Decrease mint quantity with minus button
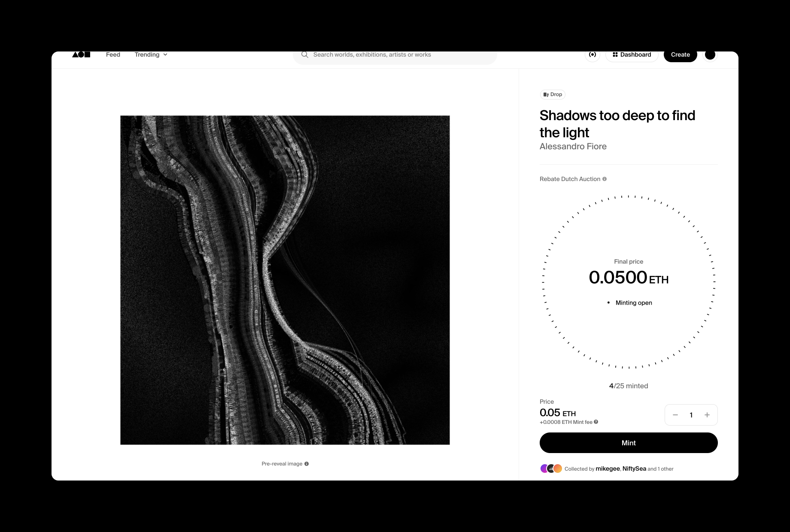This screenshot has width=790, height=532. point(675,415)
